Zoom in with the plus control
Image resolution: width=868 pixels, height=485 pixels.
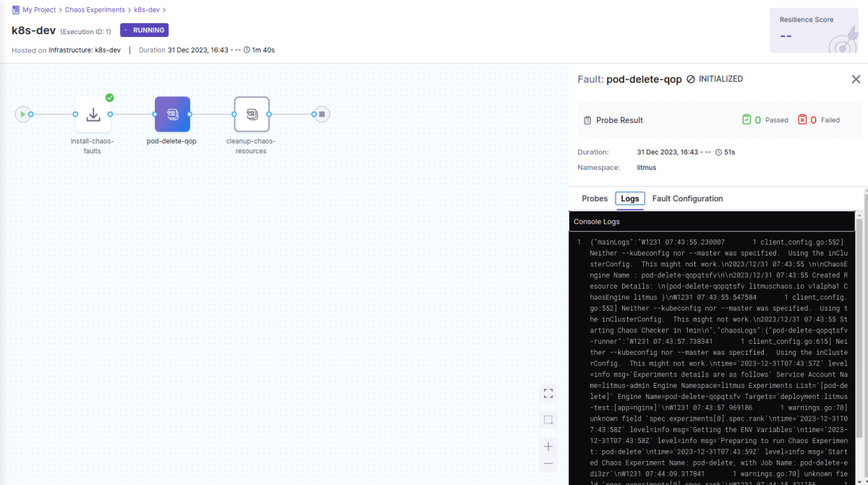pos(548,447)
